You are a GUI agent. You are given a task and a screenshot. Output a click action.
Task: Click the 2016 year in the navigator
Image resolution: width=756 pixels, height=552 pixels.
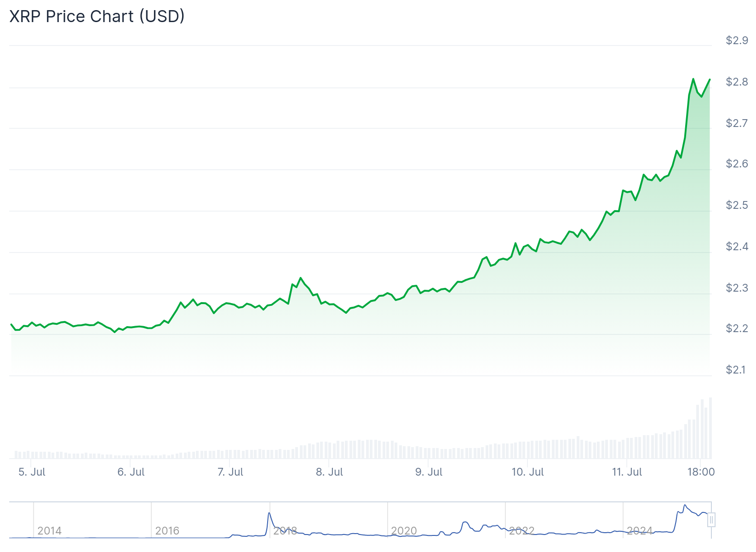[x=167, y=531]
